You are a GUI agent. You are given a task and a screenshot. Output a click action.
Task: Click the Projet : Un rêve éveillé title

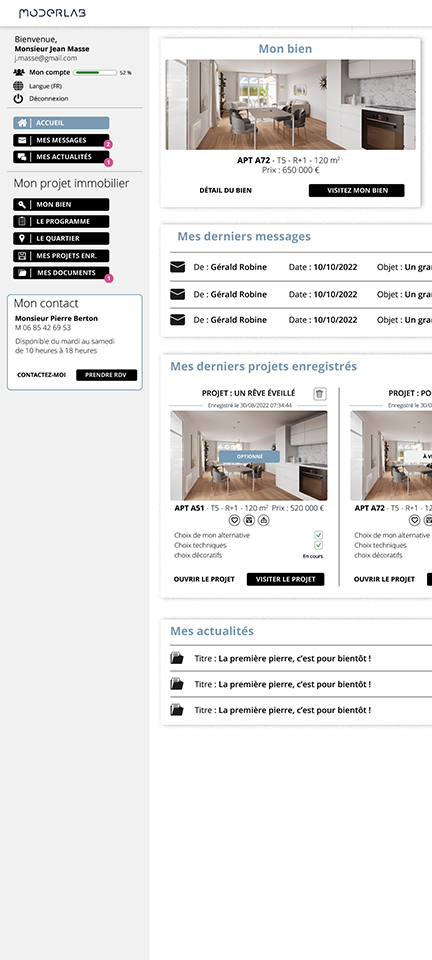(x=248, y=393)
